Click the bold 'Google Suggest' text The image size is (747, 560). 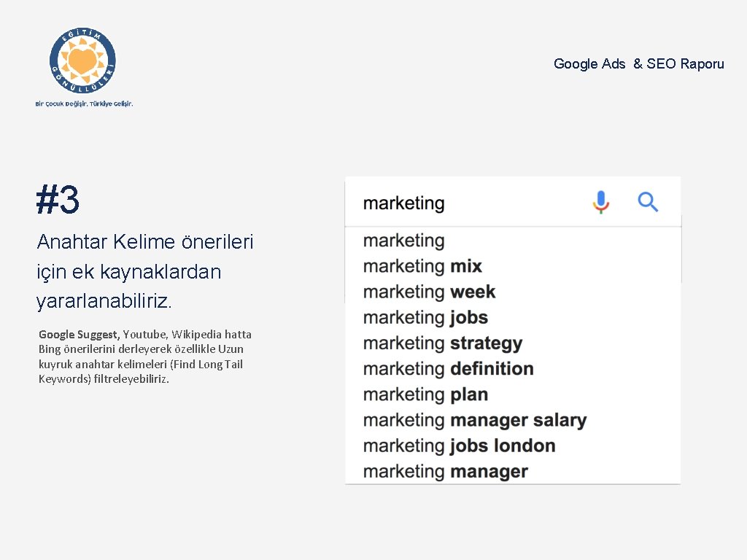click(78, 335)
